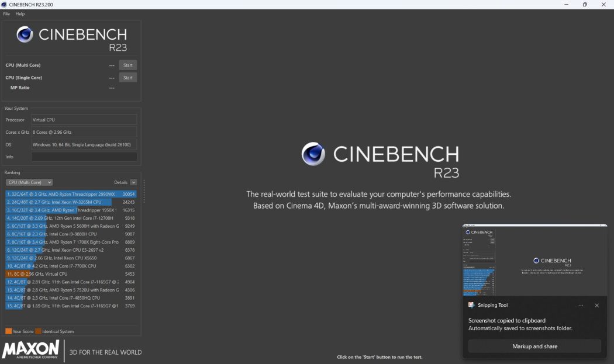Click the Cinebench logo sphere in left panel
This screenshot has width=614, height=364.
25,34
